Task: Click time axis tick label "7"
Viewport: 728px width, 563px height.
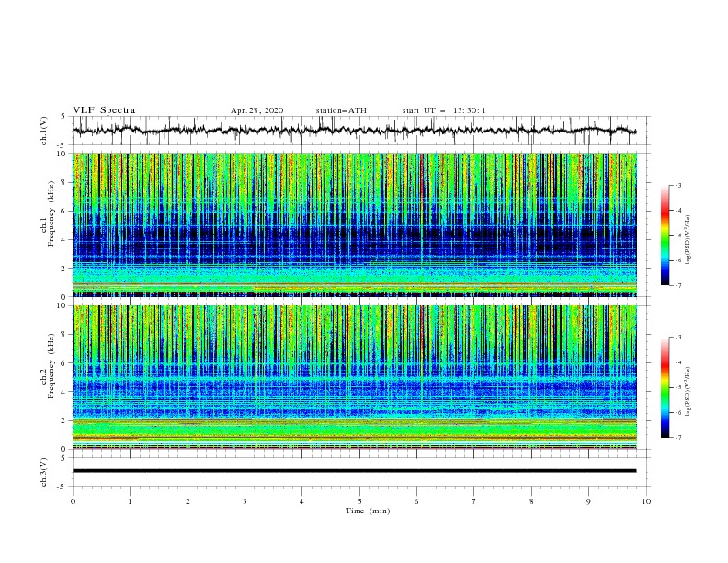Action: 474,501
